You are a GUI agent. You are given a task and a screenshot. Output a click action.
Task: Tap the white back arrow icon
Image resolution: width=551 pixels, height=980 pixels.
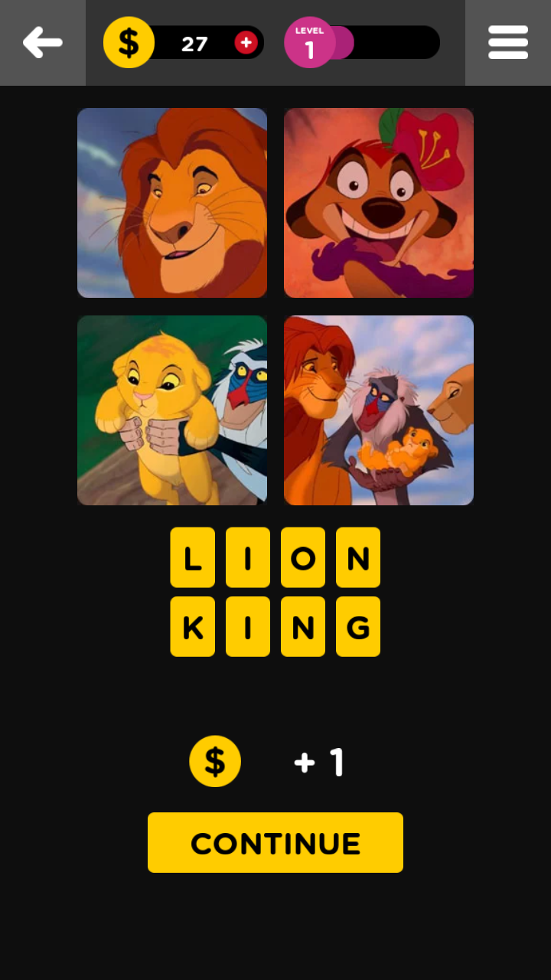click(43, 43)
